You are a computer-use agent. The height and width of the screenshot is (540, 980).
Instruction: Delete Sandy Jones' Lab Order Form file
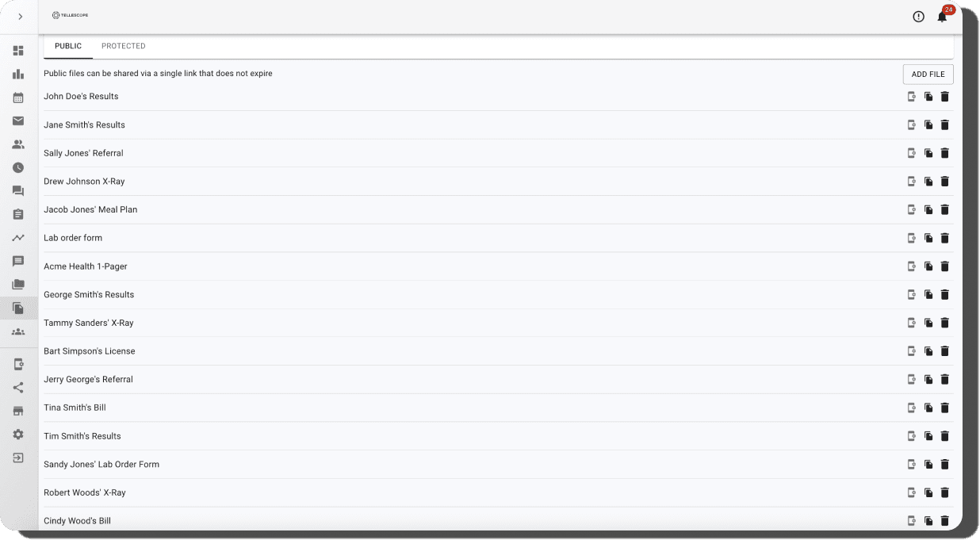click(944, 465)
